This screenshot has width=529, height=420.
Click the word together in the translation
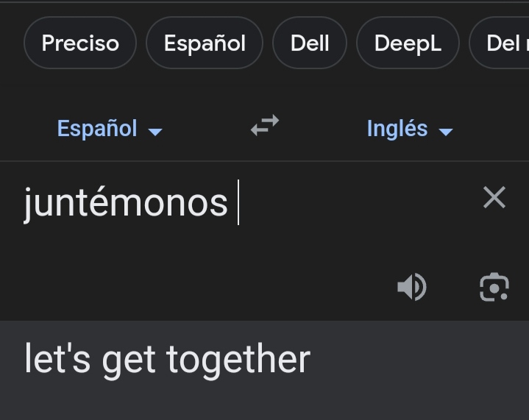(238, 360)
